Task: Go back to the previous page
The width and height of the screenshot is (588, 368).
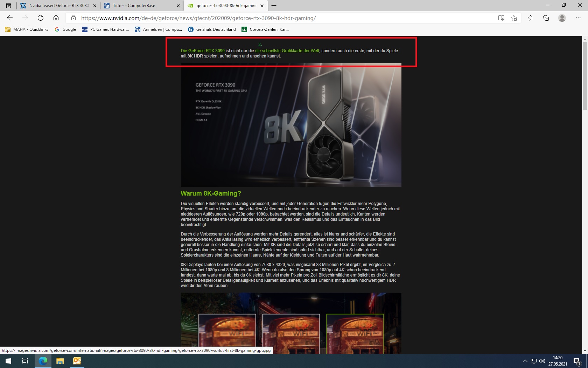Action: click(10, 18)
